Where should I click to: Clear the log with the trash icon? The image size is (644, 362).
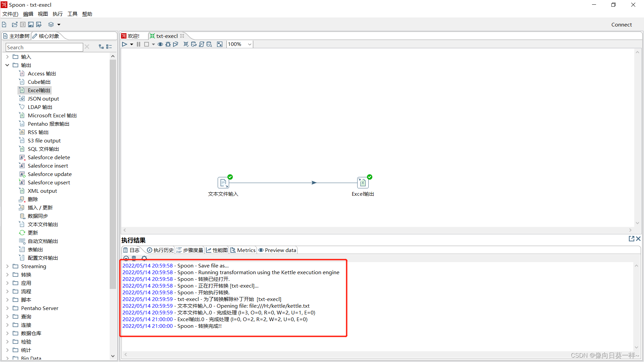tap(134, 258)
